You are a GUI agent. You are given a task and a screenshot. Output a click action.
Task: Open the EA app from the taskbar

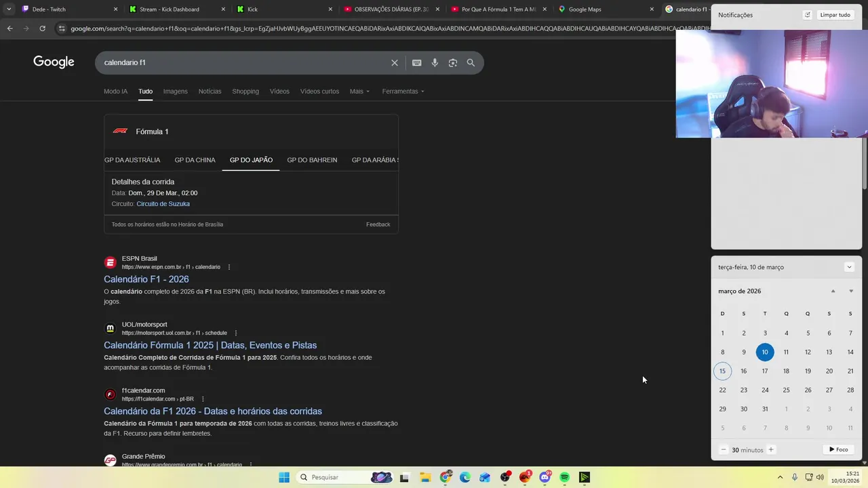tap(525, 477)
